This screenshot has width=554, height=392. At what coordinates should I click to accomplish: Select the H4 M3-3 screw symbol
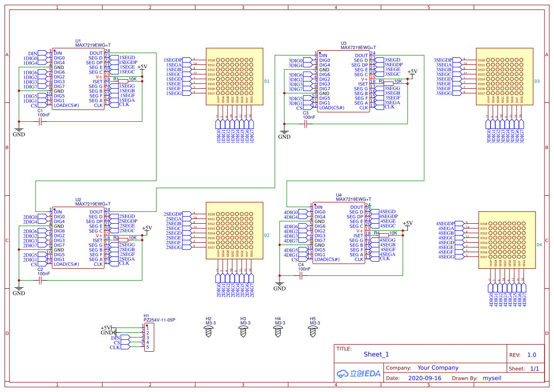pos(278,331)
